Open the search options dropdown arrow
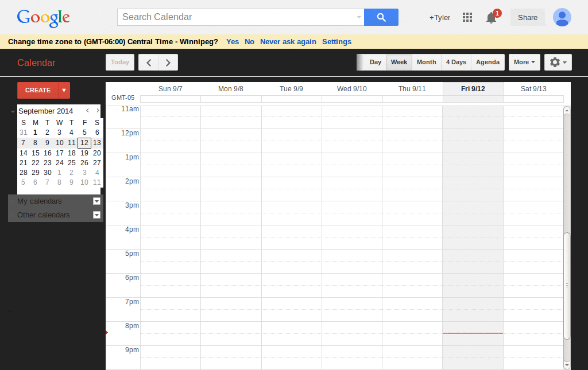588x370 pixels. (x=359, y=17)
